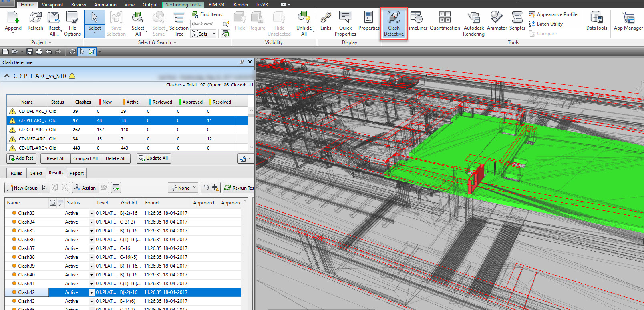Switch to the Report tab
This screenshot has height=310, width=644.
coord(76,173)
